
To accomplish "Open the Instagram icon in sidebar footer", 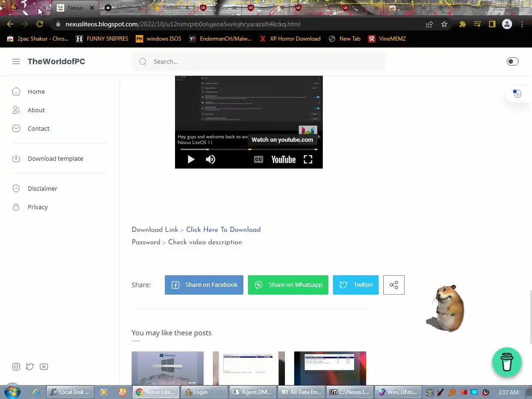I will 16,367.
